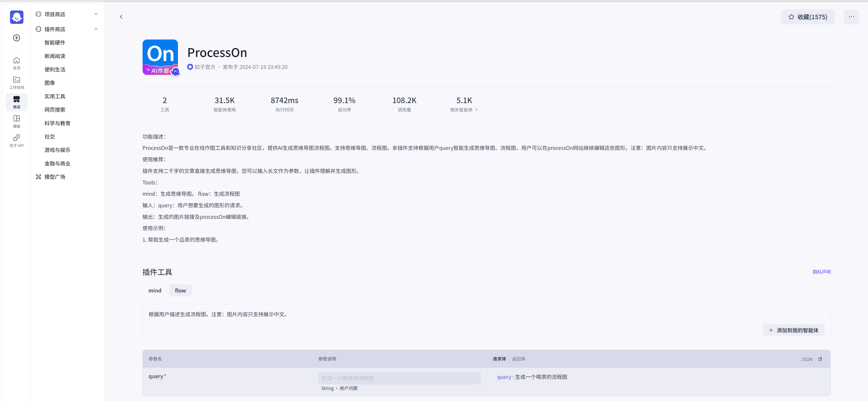The image size is (868, 401).
Task: Select 实用工具 category in sidebar
Action: [x=55, y=96]
